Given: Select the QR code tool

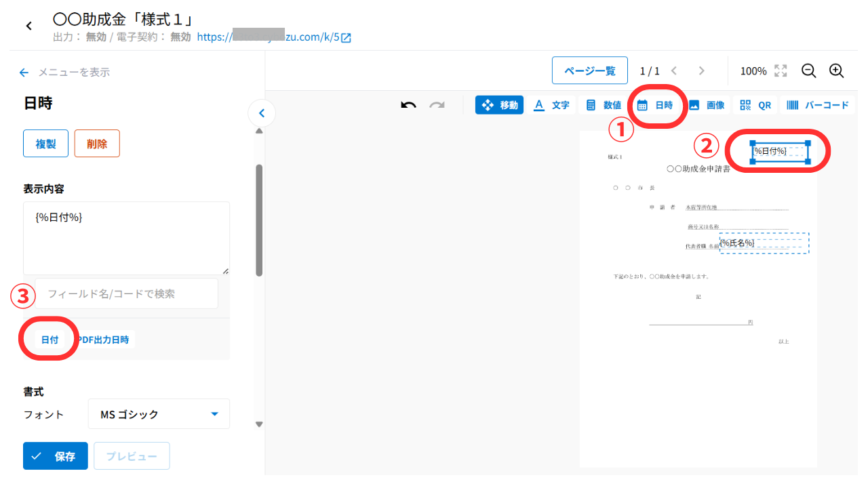Looking at the screenshot, I should (x=755, y=105).
